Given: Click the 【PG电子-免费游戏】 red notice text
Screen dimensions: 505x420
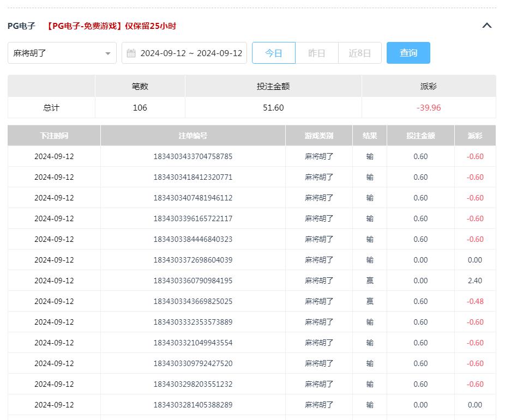Looking at the screenshot, I should tap(111, 26).
